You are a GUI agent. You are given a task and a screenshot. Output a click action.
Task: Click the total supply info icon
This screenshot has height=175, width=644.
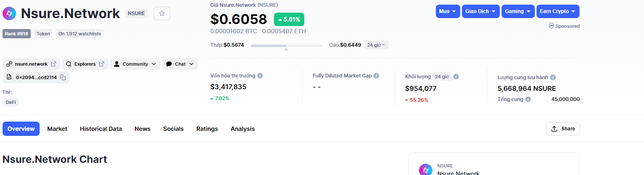pos(528,100)
